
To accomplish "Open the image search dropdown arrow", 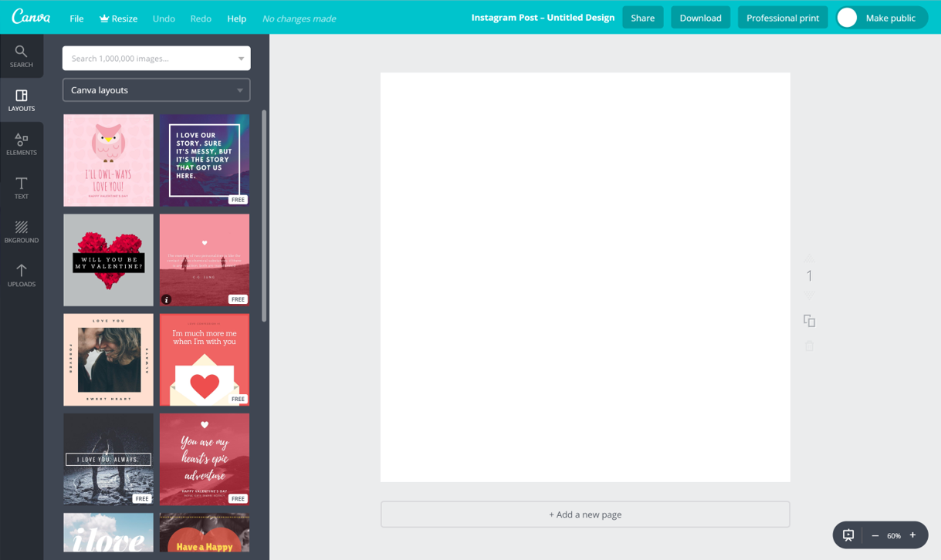I will click(x=241, y=59).
